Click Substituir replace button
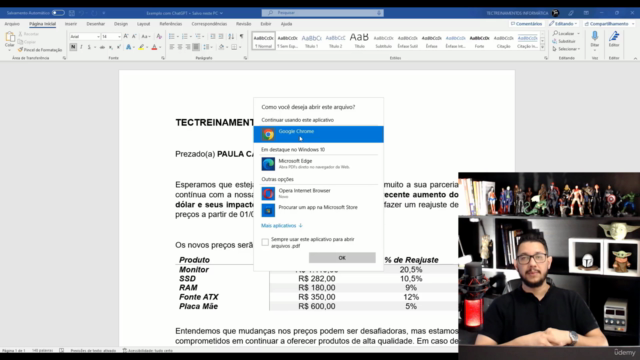This screenshot has width=640, height=360. point(564,41)
